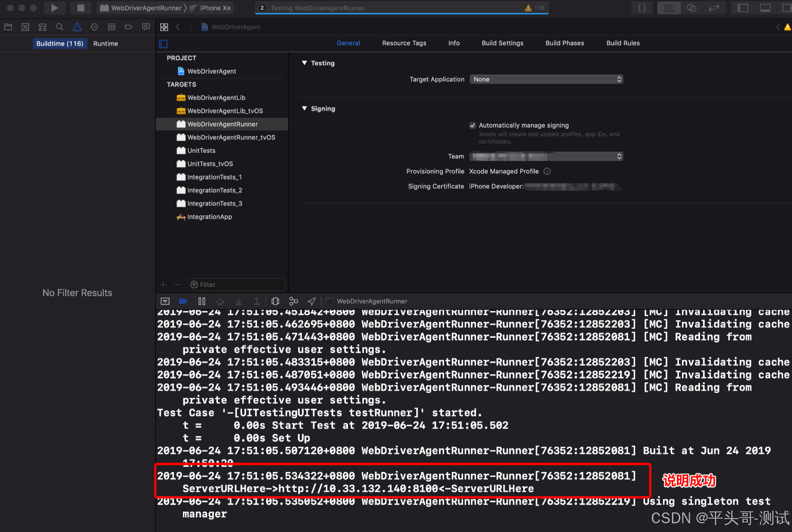Go forward in editor history
This screenshot has height=532, width=792.
(x=191, y=27)
